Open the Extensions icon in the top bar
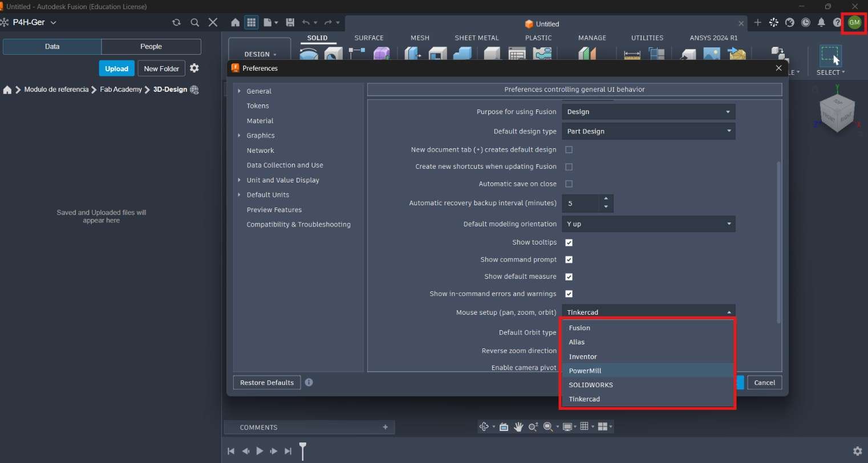The image size is (868, 463). [x=773, y=22]
